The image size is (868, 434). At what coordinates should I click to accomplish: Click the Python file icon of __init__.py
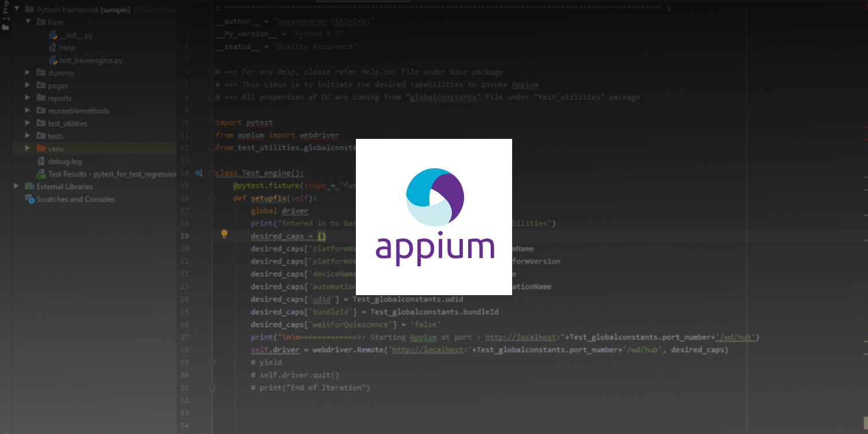point(53,35)
